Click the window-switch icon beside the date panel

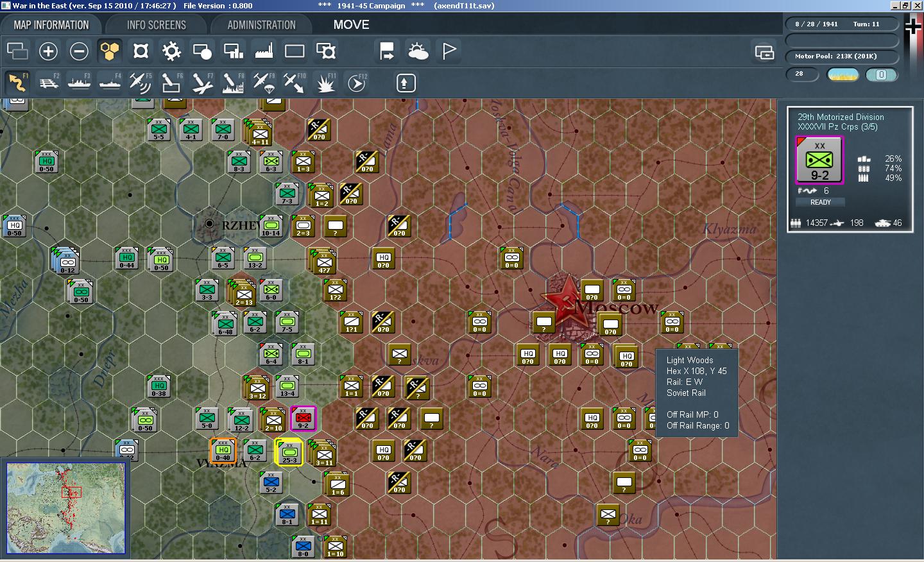[x=764, y=52]
